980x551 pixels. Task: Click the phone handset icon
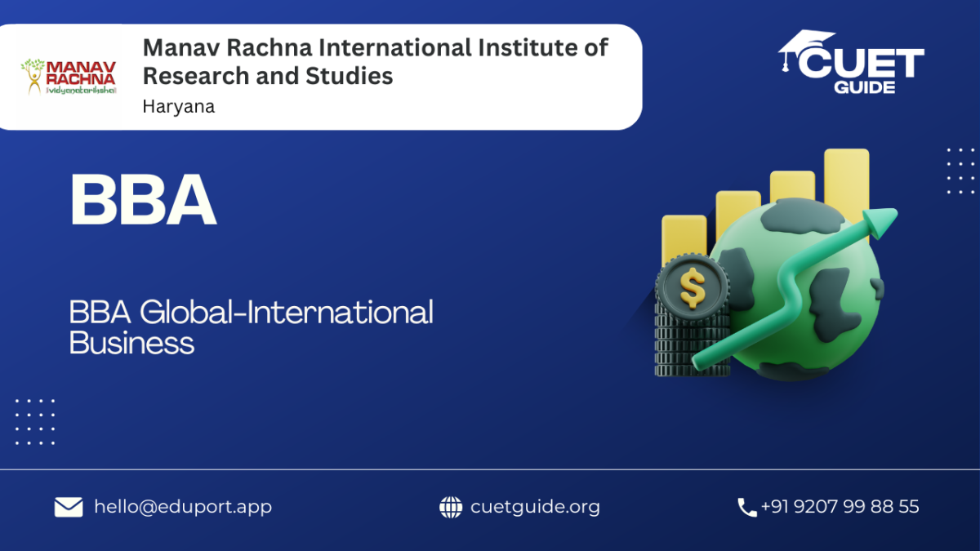[x=746, y=507]
